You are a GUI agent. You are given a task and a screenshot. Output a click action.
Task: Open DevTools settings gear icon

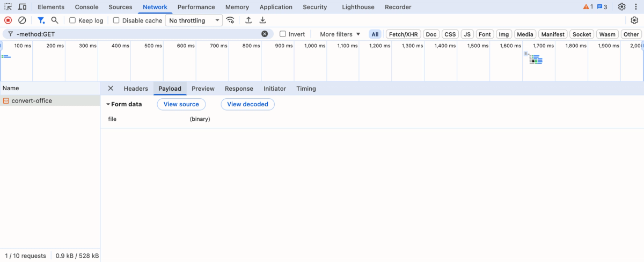click(621, 7)
